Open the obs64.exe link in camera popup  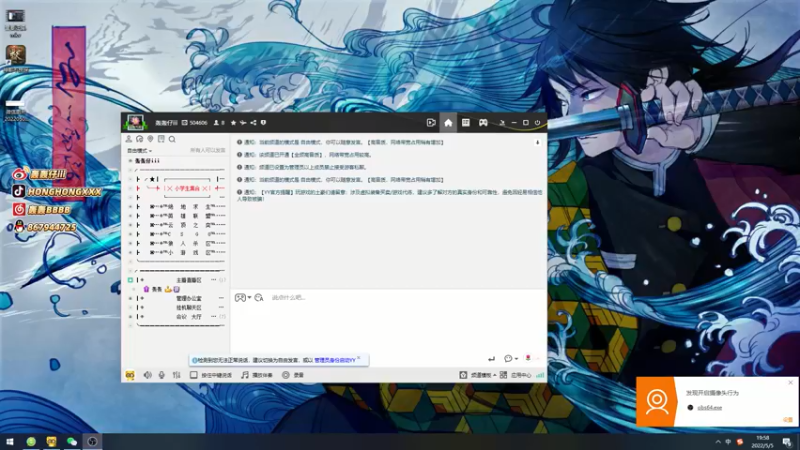(709, 408)
